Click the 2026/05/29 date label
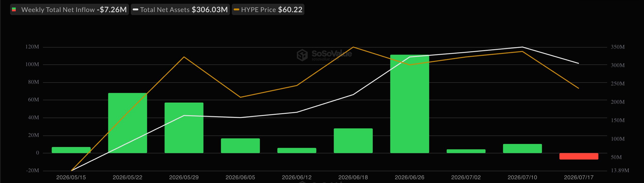The width and height of the screenshot is (644, 183). (x=184, y=178)
